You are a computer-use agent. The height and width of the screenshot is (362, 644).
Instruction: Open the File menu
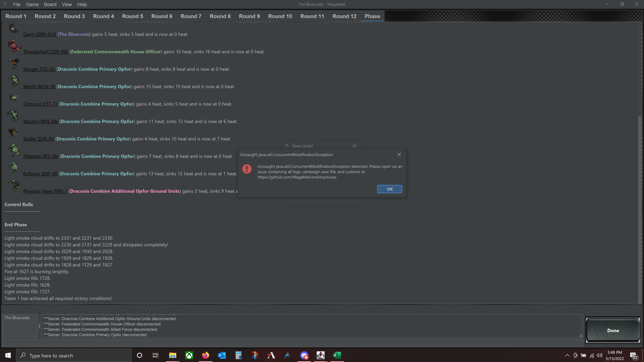[x=17, y=4]
